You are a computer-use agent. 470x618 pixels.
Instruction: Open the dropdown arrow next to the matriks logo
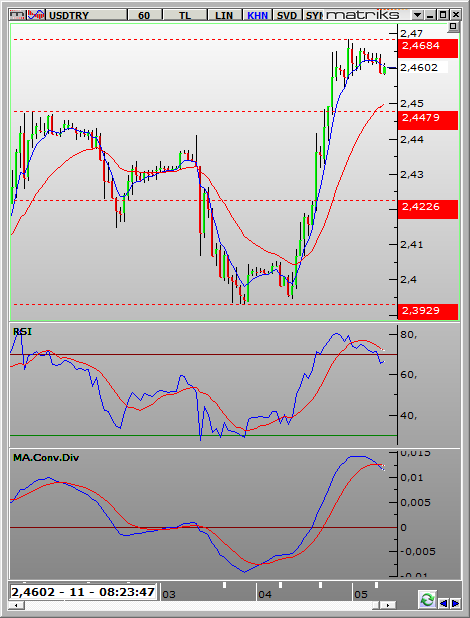(417, 15)
